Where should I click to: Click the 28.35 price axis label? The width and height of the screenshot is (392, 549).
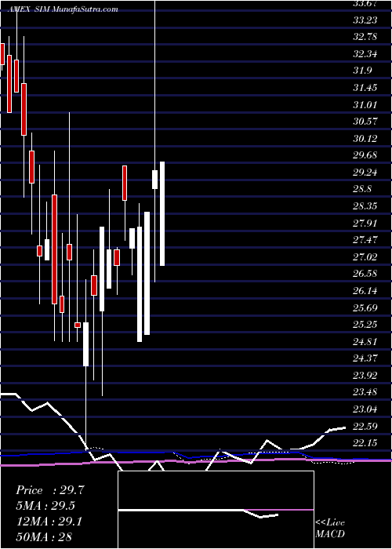coord(365,205)
